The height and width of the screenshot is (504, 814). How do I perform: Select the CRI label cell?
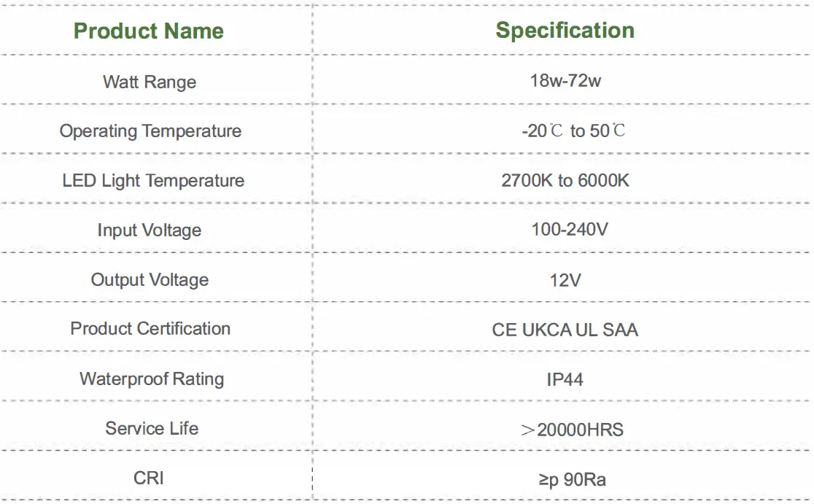coord(149,478)
